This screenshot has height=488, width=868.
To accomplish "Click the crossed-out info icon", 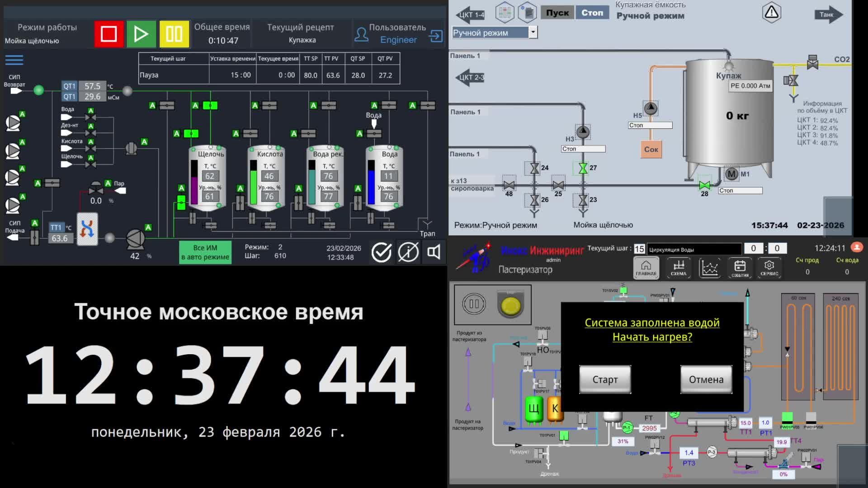I will pyautogui.click(x=408, y=252).
